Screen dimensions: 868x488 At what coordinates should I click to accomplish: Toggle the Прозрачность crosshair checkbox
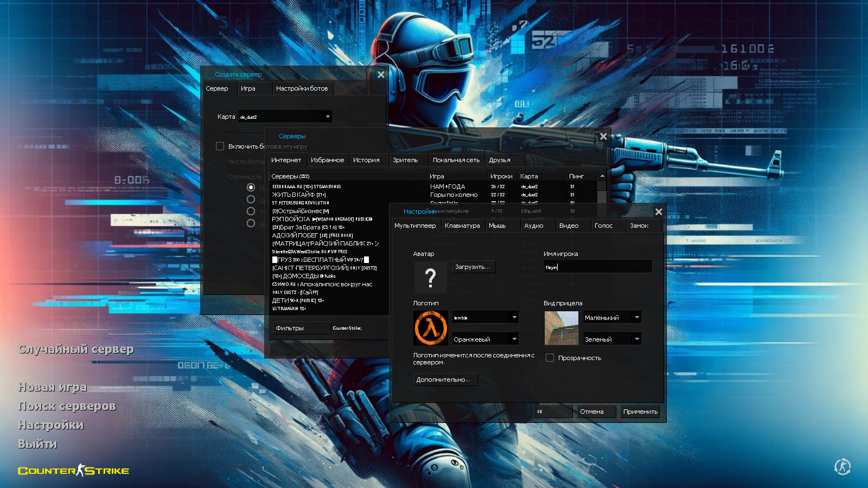coord(550,358)
